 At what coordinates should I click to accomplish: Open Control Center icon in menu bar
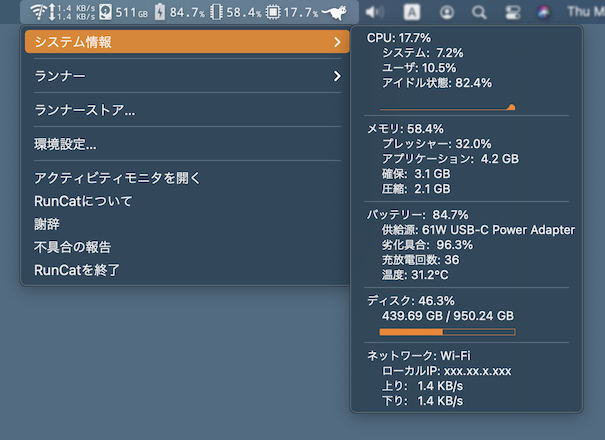512,13
